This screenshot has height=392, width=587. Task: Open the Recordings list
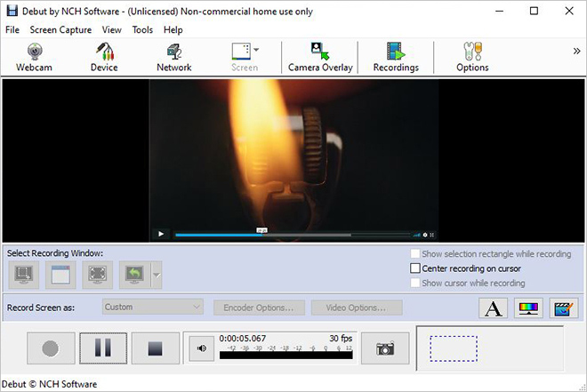pos(396,57)
